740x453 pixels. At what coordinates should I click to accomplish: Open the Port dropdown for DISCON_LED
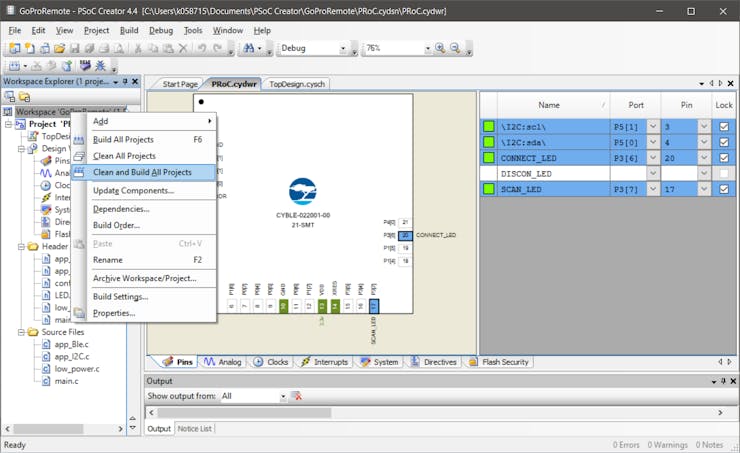[653, 174]
